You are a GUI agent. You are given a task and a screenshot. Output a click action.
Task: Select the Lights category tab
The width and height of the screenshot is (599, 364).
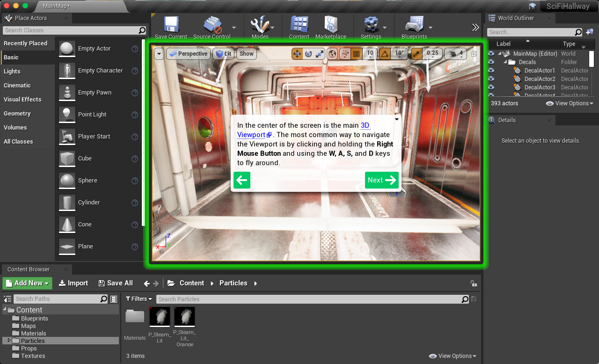tap(12, 72)
